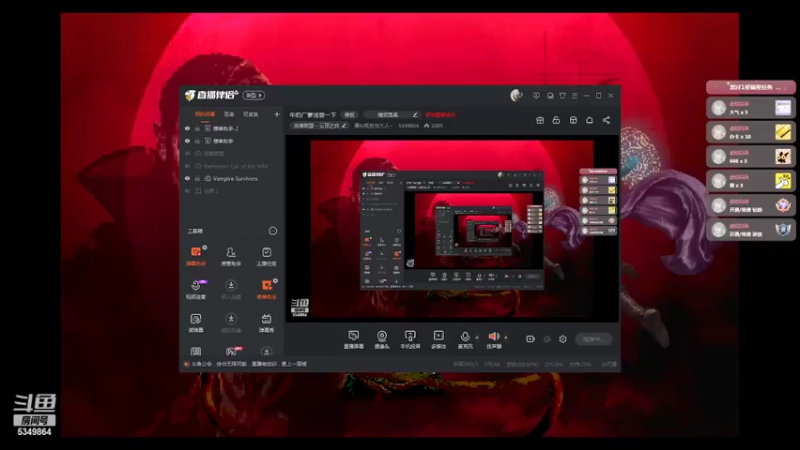Image resolution: width=800 pixels, height=450 pixels.
Task: Open the settings gear near stream button
Action: click(563, 339)
